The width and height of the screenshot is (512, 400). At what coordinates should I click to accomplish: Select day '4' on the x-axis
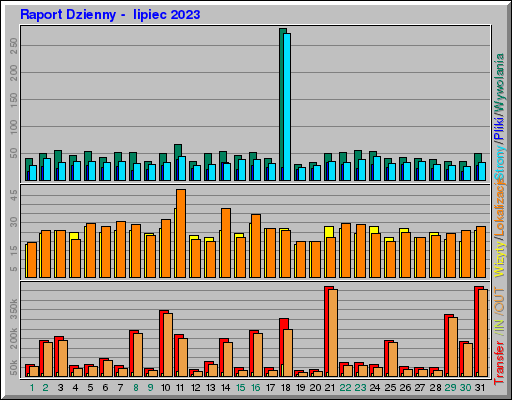[x=75, y=388]
